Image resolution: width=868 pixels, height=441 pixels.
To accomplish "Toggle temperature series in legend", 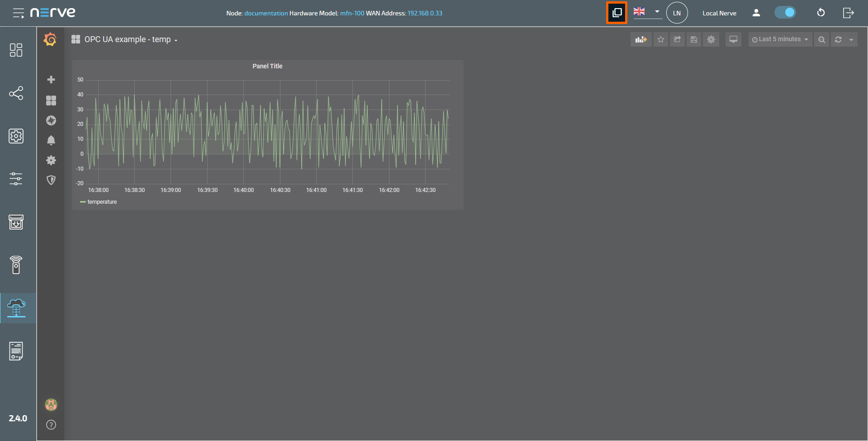I will coord(102,202).
